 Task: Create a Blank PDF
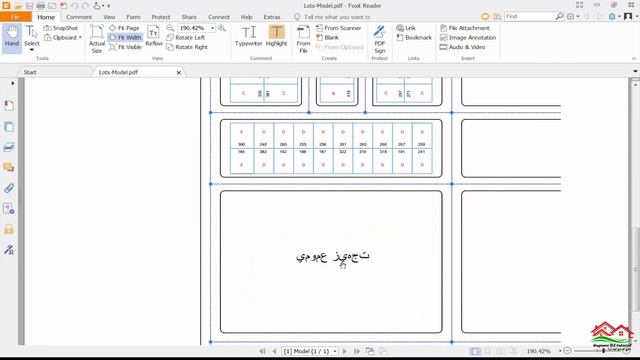point(327,38)
